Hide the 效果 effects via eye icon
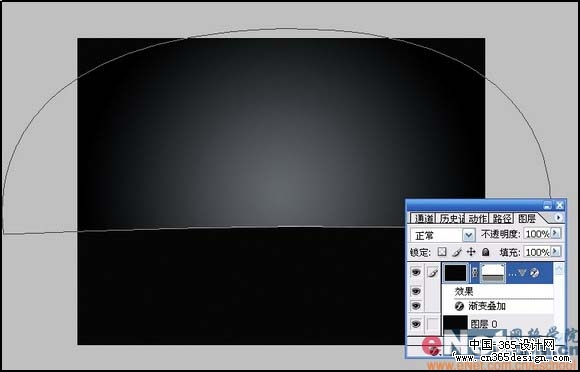Viewport: 580px width, 372px height. click(x=416, y=291)
